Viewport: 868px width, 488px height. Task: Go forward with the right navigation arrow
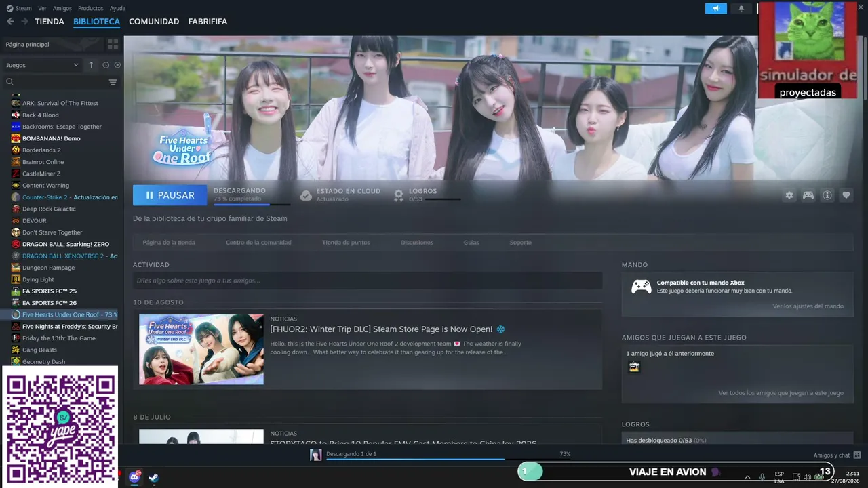pos(24,22)
